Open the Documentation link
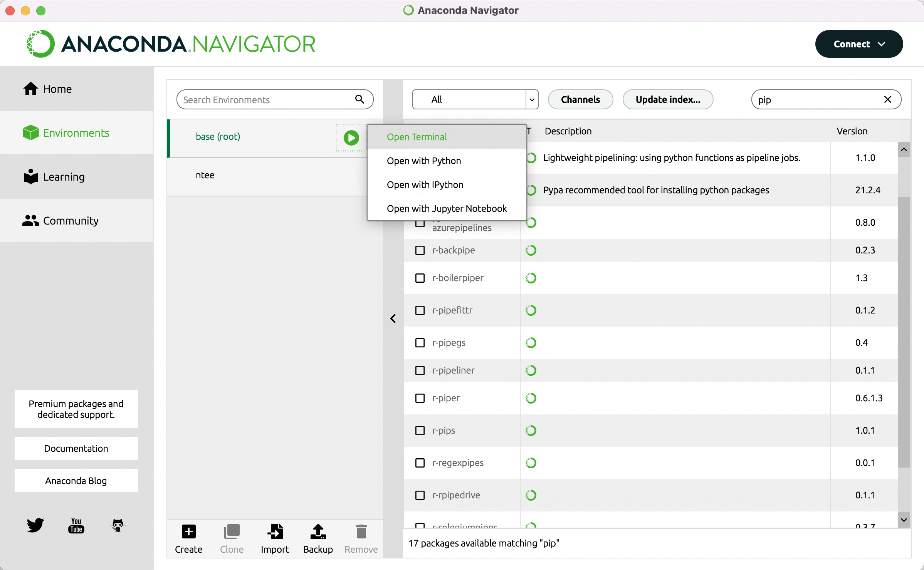This screenshot has width=924, height=570. tap(76, 448)
